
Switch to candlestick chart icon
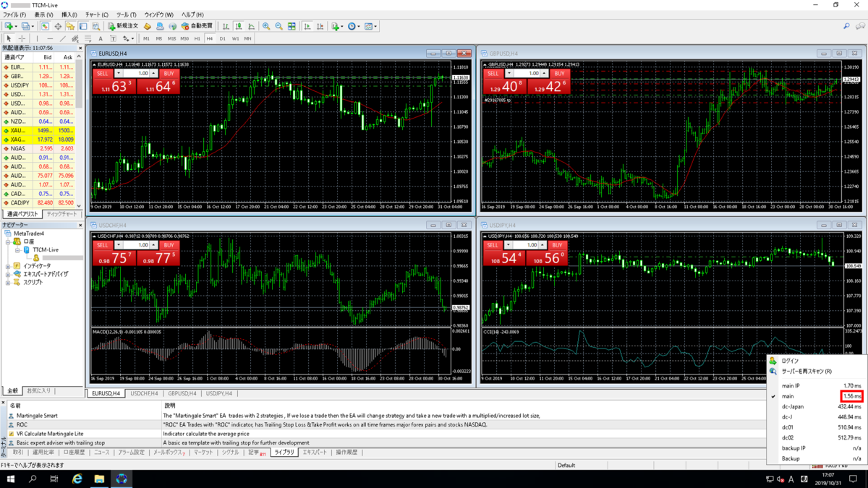(239, 26)
